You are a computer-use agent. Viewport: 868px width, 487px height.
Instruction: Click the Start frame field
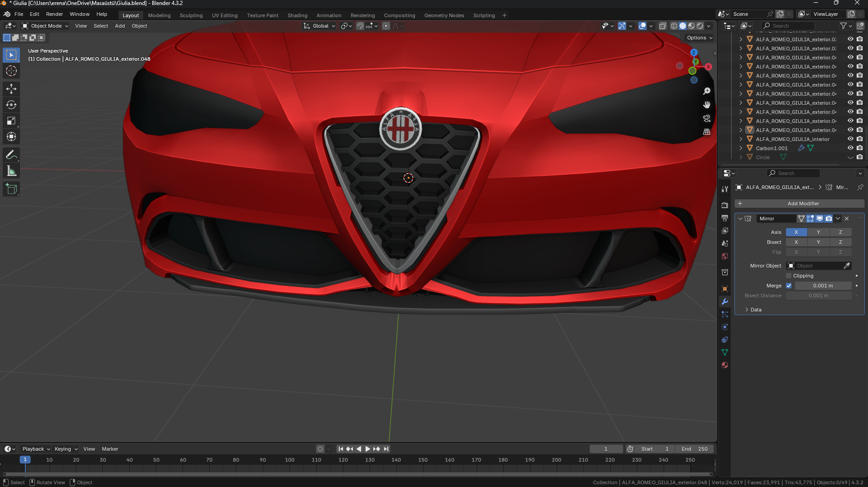[655, 449]
